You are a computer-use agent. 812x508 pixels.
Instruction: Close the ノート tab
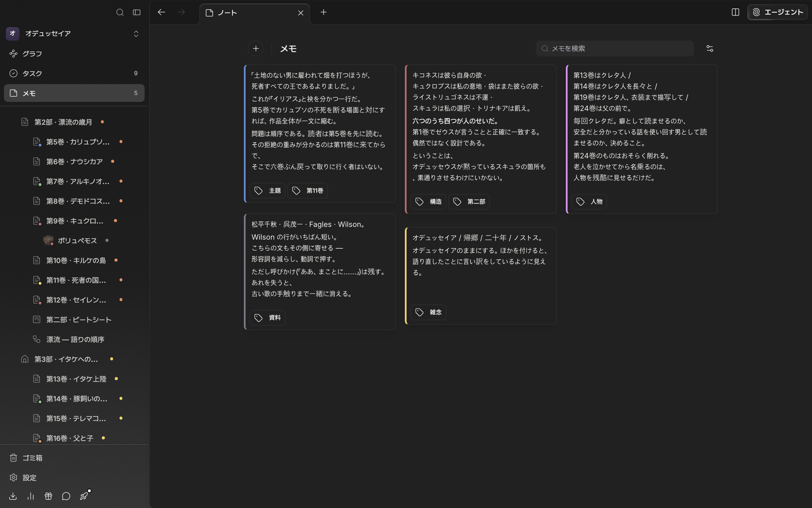(x=301, y=13)
